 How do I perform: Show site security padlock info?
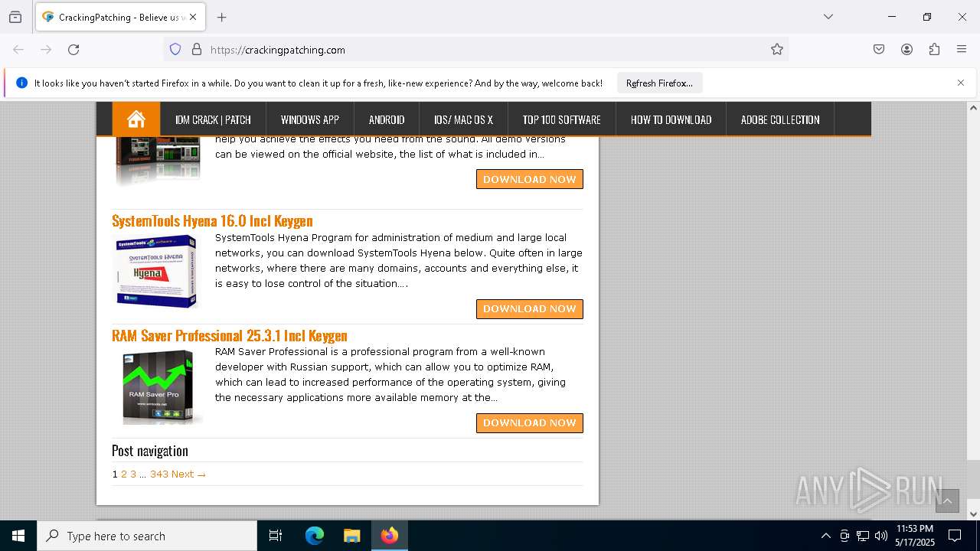click(x=197, y=50)
